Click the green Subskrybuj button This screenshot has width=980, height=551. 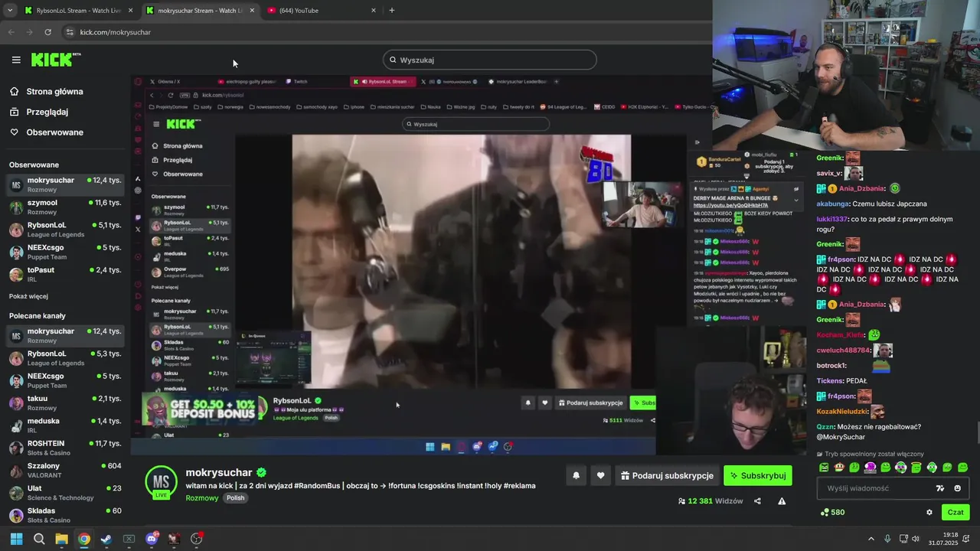758,475
